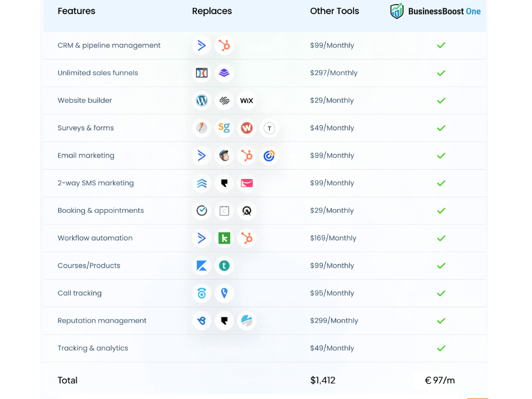Click the WordPress icon in Website builder row
Image resolution: width=532 pixels, height=399 pixels.
coord(202,101)
